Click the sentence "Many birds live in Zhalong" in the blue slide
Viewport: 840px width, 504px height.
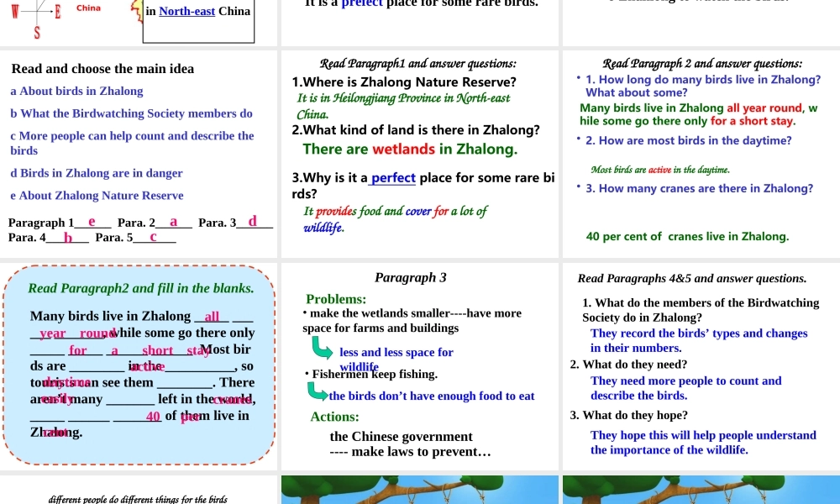110,316
